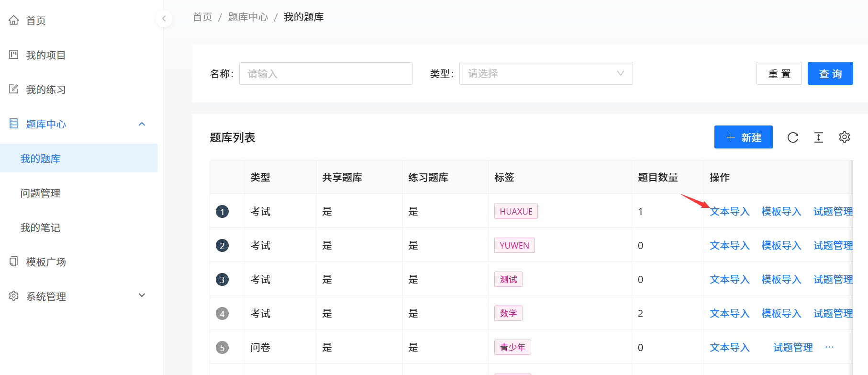Collapse the 题库中心 menu chevron
This screenshot has height=375, width=868.
[142, 124]
